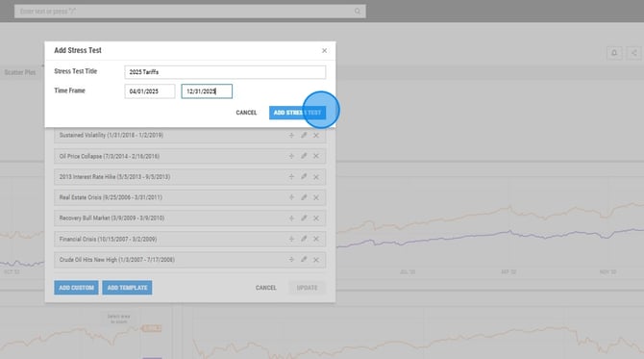Delete the Oil Price Collapse entry
The height and width of the screenshot is (359, 644).
coord(316,156)
